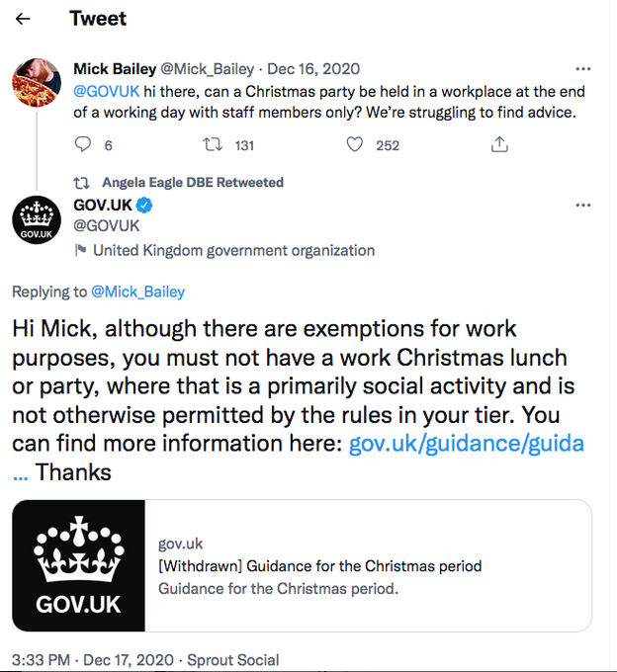Follow the gov.uk/guidance link in tweet

(x=467, y=443)
